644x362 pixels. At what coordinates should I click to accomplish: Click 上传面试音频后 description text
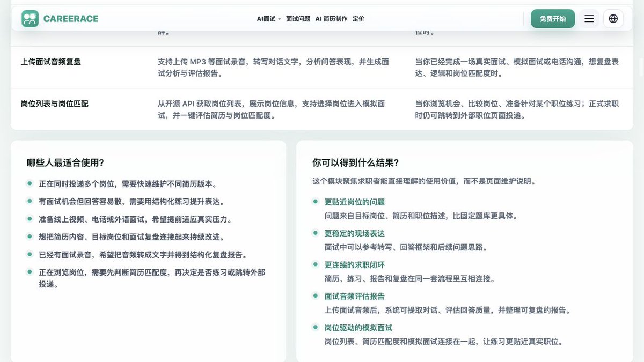448,310
